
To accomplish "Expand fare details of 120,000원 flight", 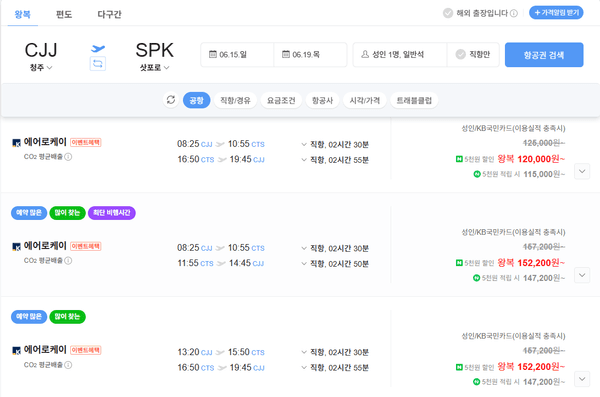I will (582, 171).
